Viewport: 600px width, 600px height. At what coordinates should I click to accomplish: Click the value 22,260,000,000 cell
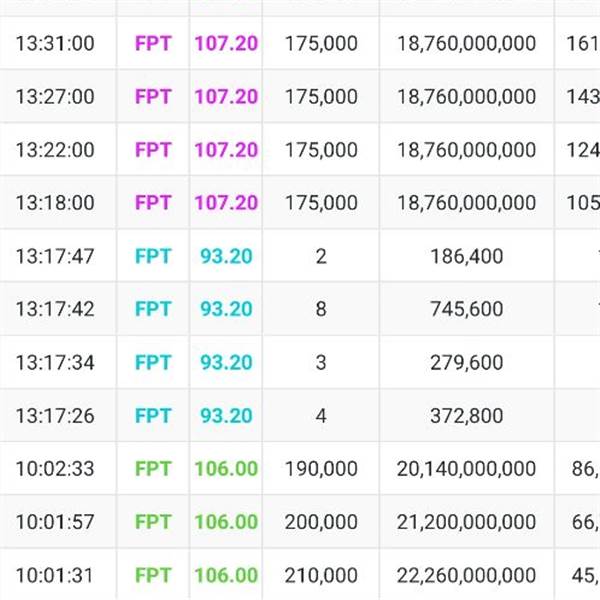(466, 575)
